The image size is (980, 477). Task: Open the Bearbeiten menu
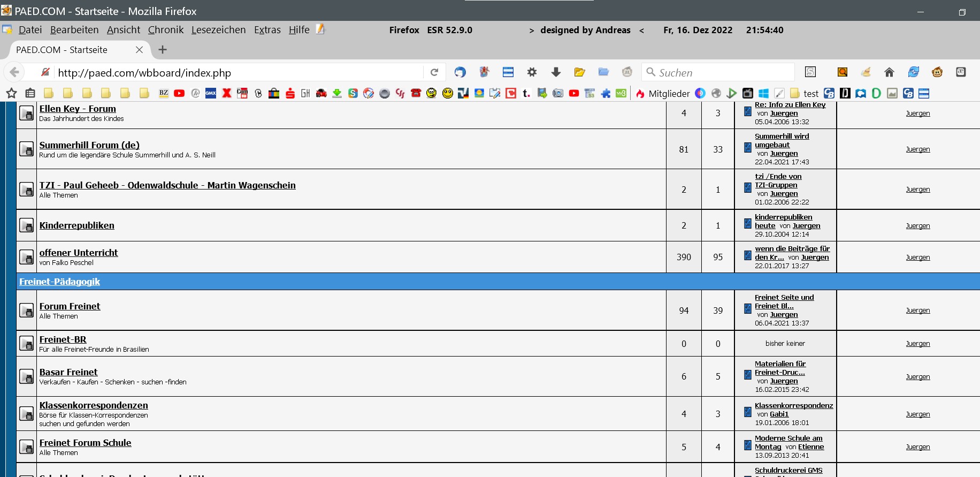pyautogui.click(x=74, y=30)
